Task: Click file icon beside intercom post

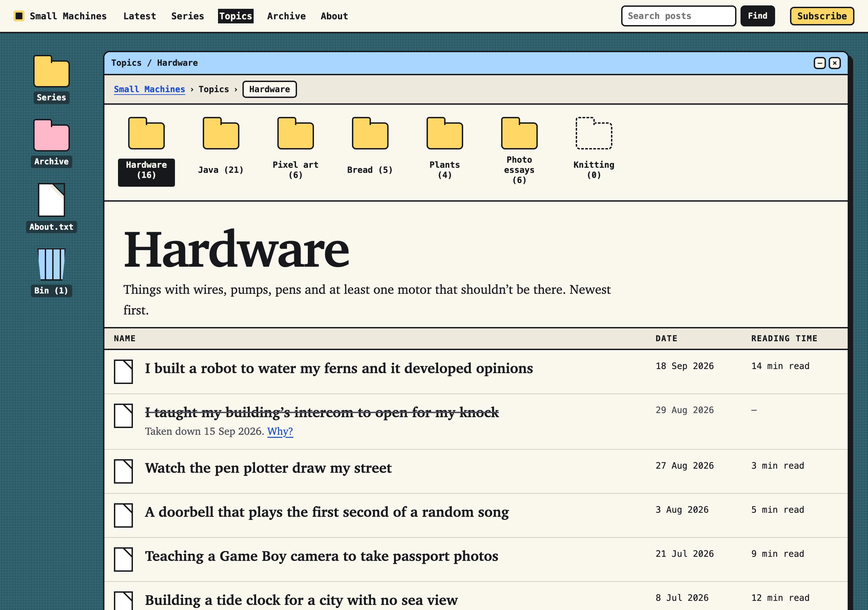Action: (123, 416)
